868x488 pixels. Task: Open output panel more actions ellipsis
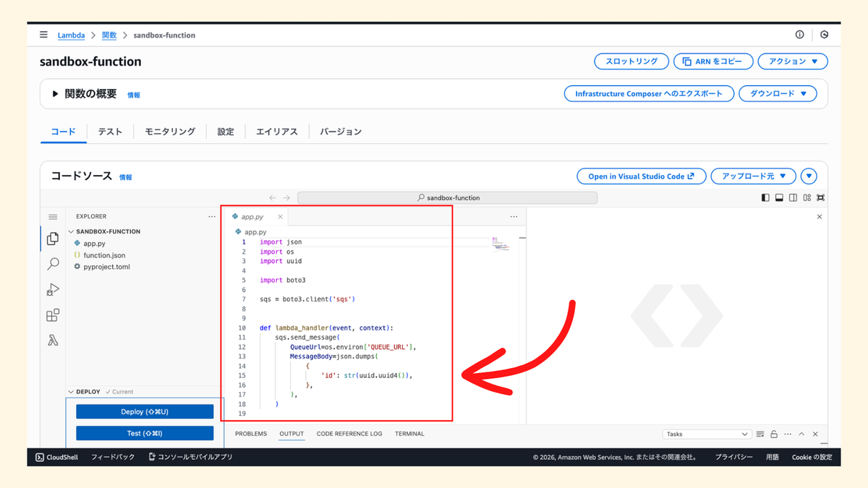point(788,435)
